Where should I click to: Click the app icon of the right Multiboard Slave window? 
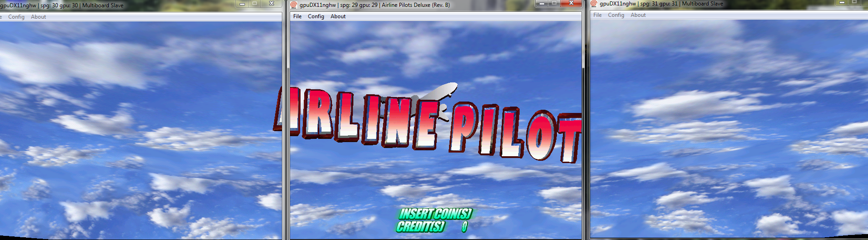(x=594, y=4)
